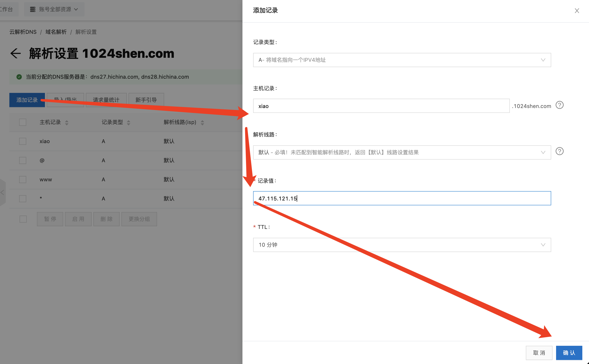Sort by 主机记录 column arrows

(x=67, y=122)
